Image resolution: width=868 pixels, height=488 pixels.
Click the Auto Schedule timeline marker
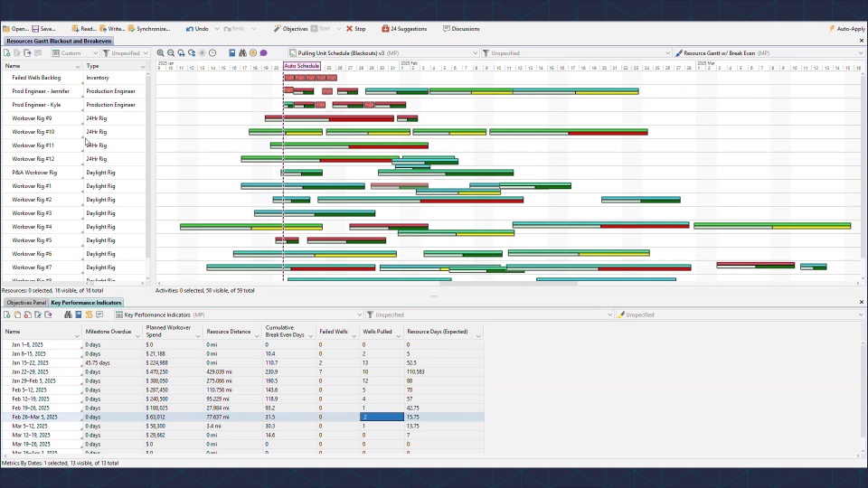point(302,66)
